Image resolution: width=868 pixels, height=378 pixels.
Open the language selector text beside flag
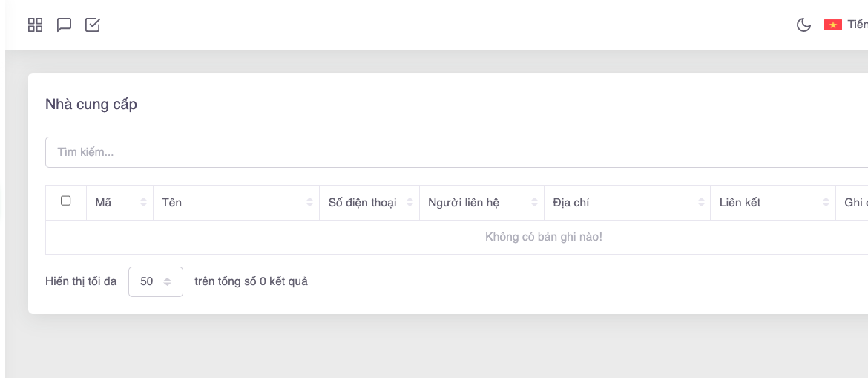tap(857, 25)
